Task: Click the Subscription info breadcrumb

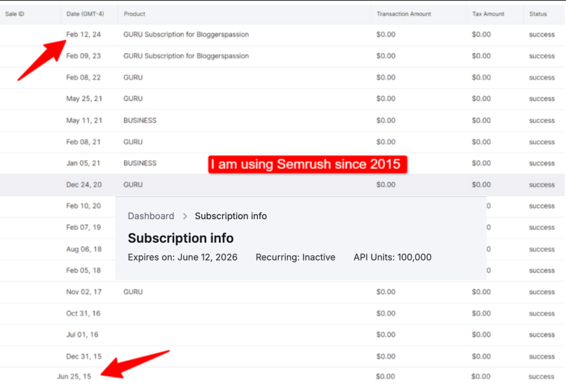Action: (x=230, y=216)
